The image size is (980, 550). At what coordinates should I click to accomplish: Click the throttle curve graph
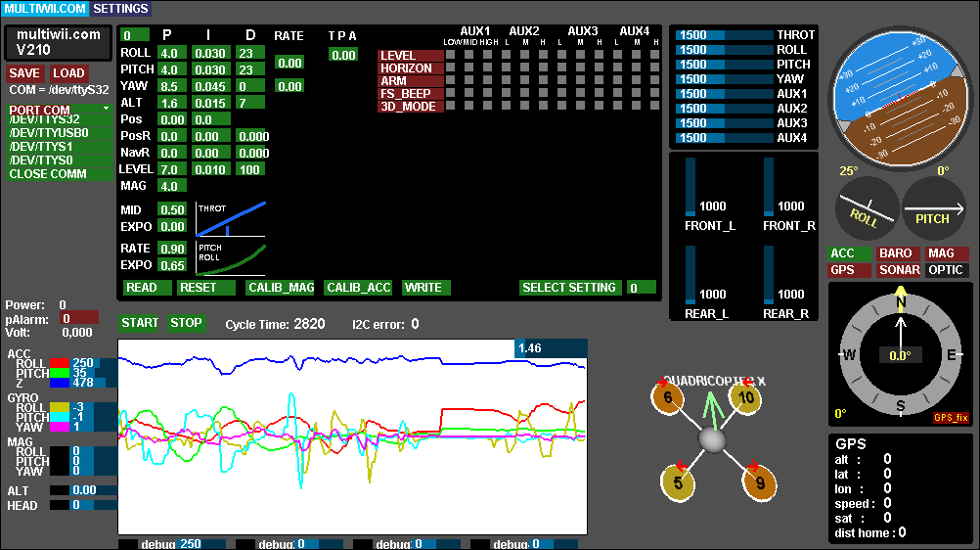click(231, 218)
